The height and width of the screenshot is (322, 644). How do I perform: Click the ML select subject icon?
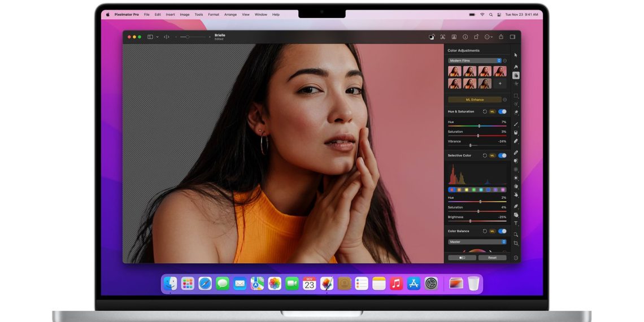[443, 37]
